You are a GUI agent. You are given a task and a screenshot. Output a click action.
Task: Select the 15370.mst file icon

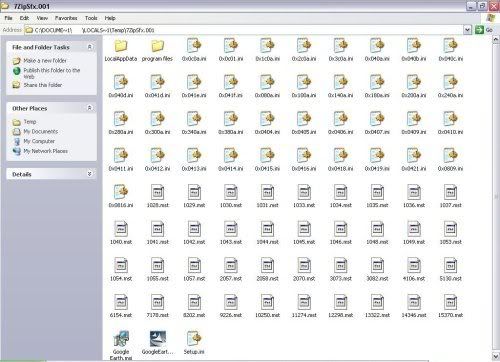450,302
